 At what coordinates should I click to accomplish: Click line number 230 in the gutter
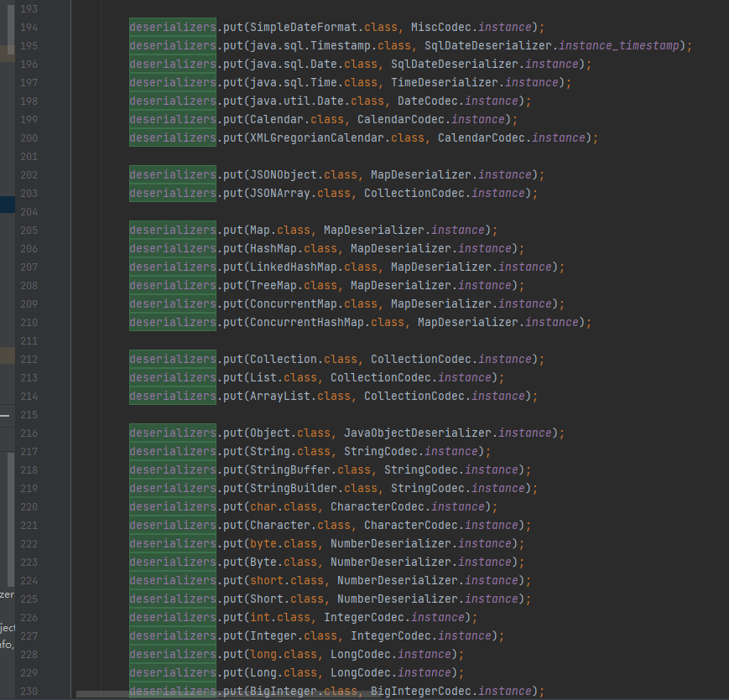tap(29, 691)
